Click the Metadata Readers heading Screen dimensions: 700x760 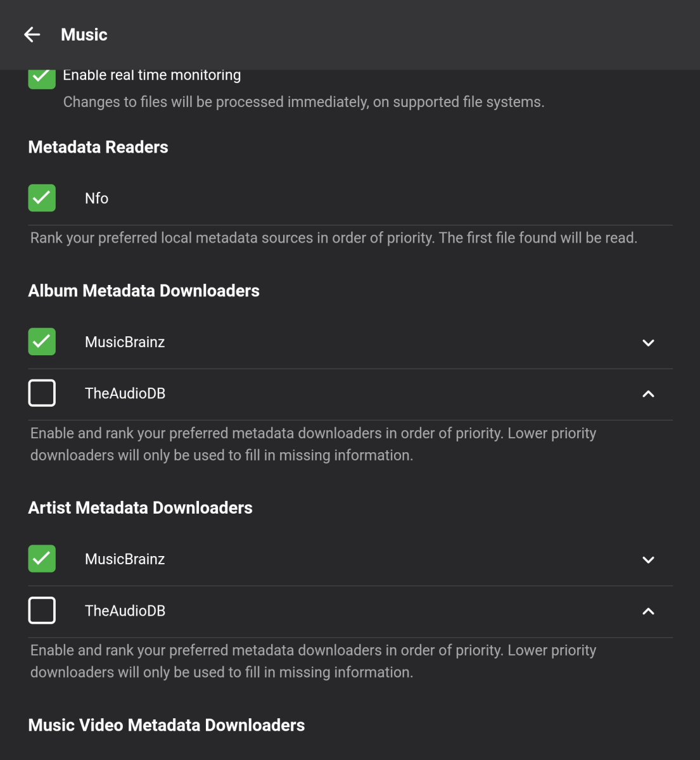(98, 147)
